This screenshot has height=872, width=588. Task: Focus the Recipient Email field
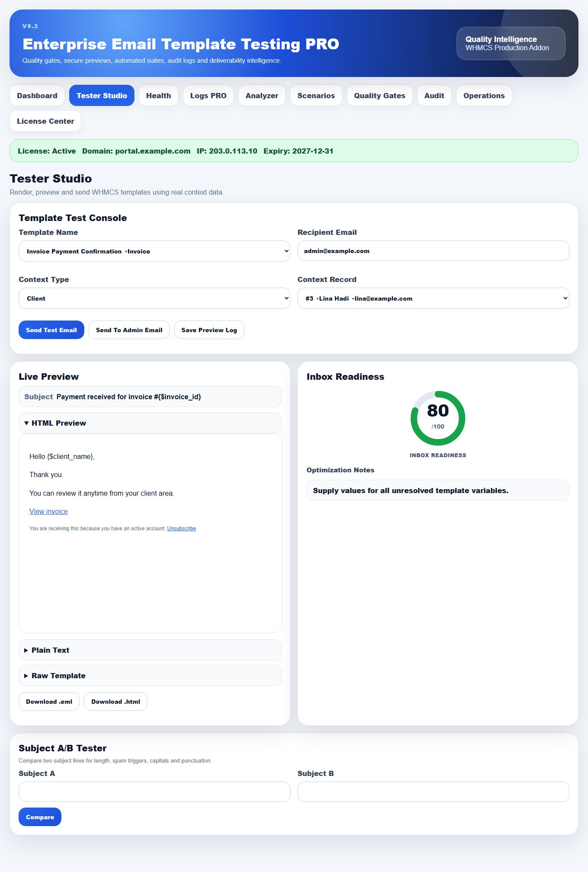pos(433,251)
